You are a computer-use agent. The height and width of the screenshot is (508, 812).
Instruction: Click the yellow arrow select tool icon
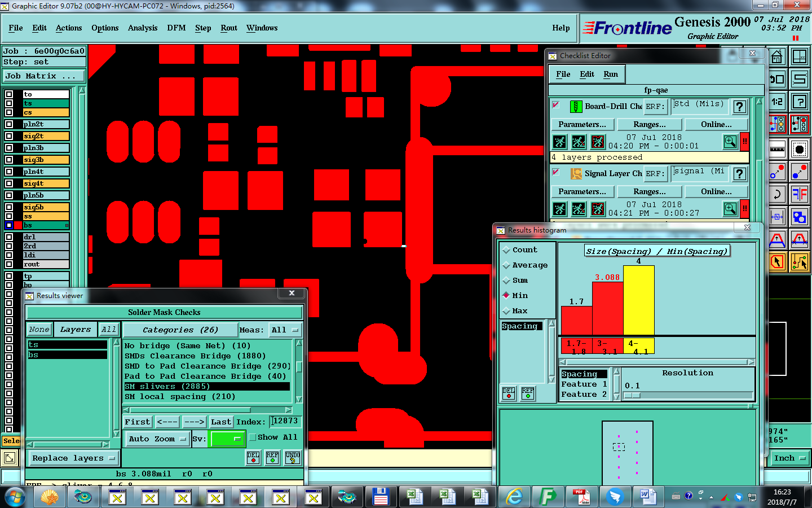777,261
